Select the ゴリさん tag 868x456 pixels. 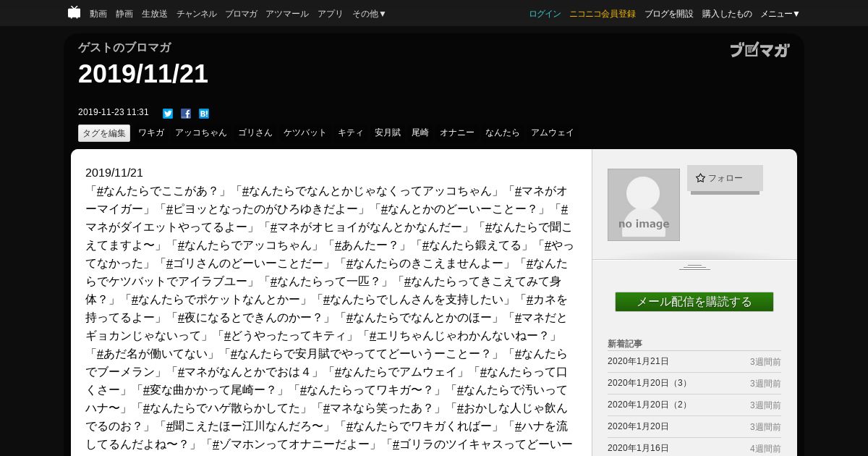(x=255, y=133)
